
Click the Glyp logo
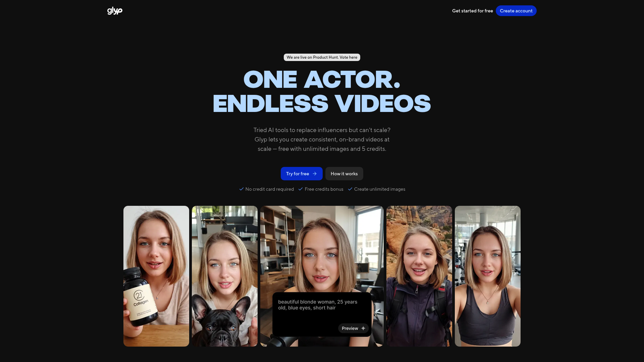pyautogui.click(x=115, y=11)
